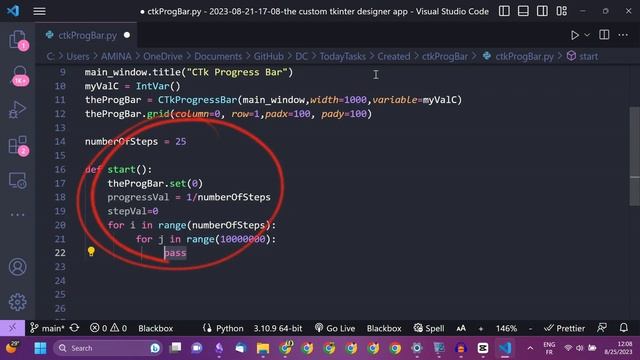Click the left Blackbox status bar item

[x=156, y=328]
